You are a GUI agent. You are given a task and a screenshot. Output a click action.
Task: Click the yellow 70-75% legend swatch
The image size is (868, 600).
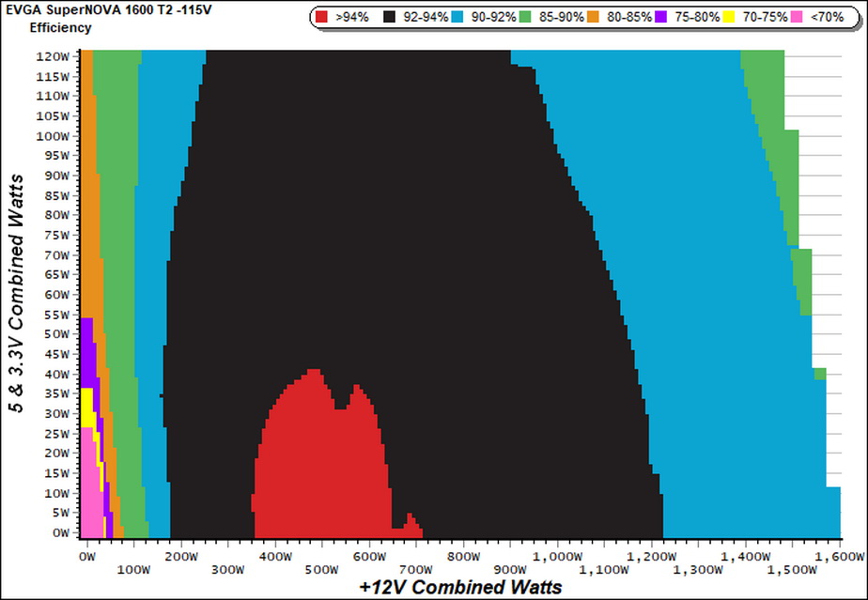click(729, 17)
